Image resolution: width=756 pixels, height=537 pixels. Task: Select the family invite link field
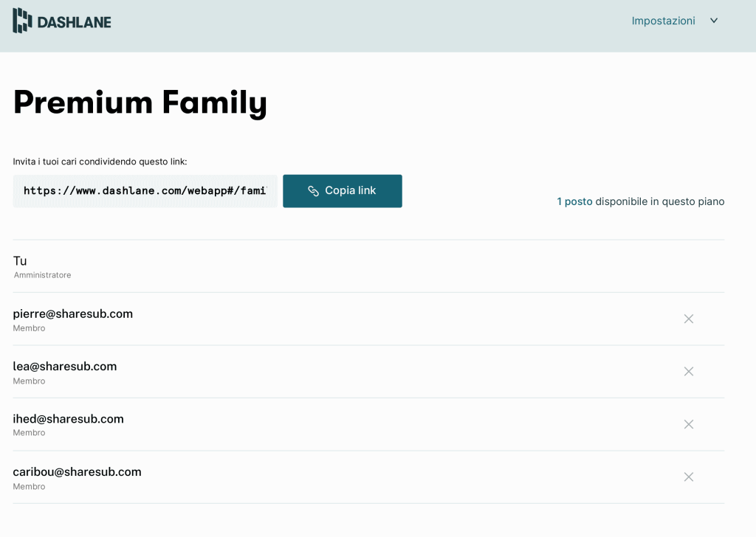pos(145,191)
